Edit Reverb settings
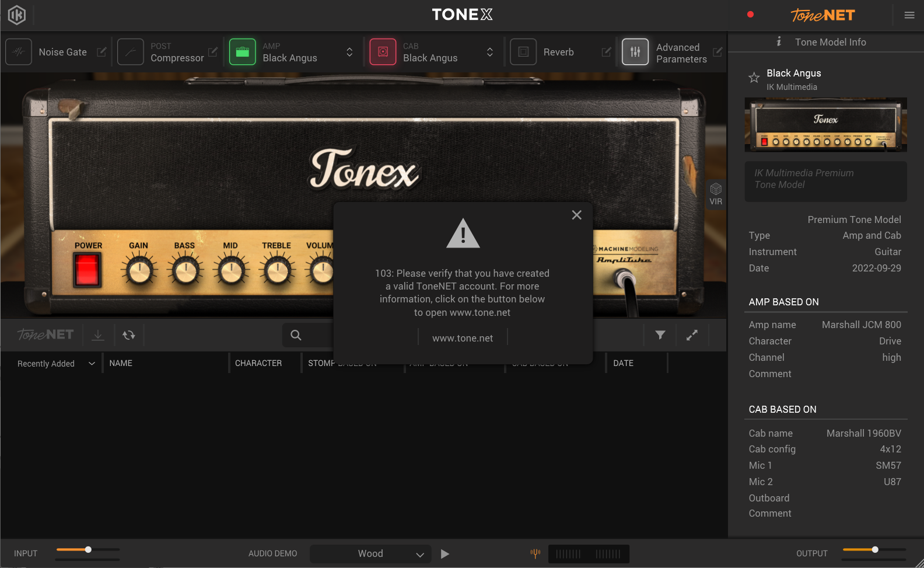 click(607, 52)
